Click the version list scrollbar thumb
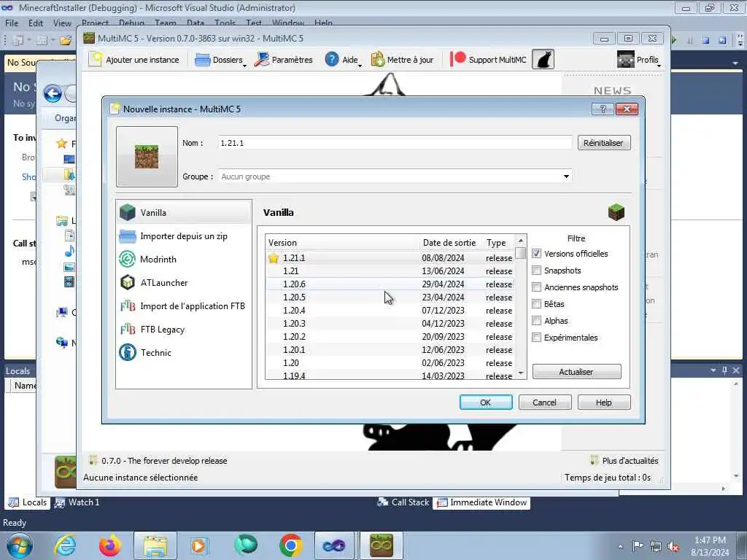 click(521, 253)
